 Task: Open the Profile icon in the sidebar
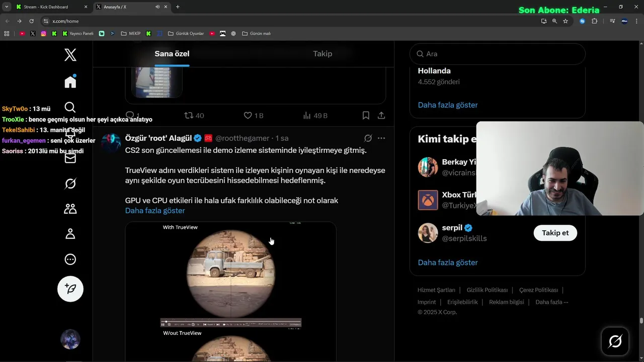70,234
